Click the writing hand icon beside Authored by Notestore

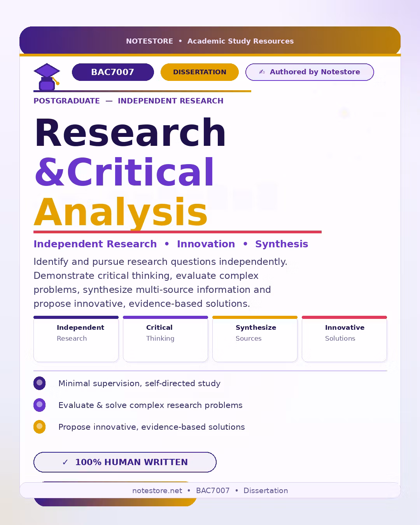(x=262, y=72)
